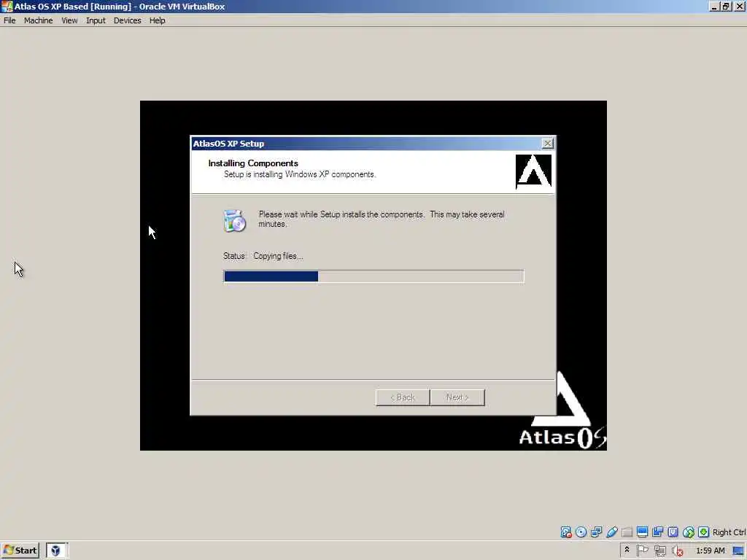This screenshot has width=747, height=560.
Task: Close the AtlasOS XP Setup dialog
Action: 547,144
